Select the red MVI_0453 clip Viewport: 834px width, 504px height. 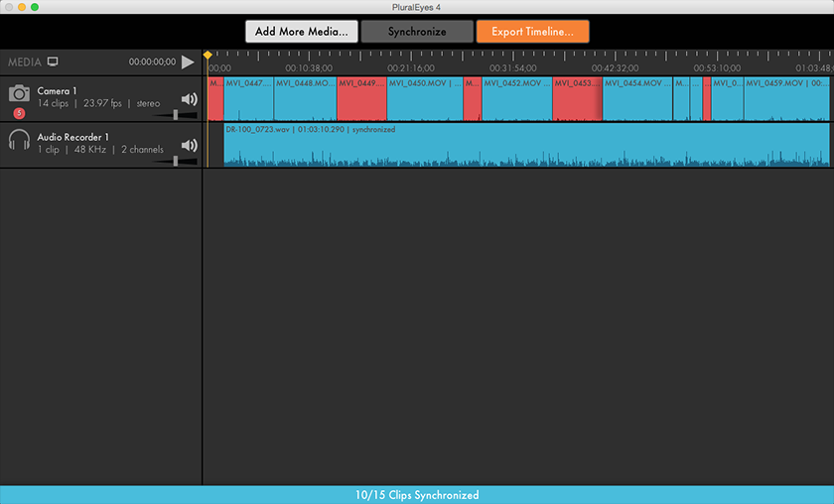578,99
